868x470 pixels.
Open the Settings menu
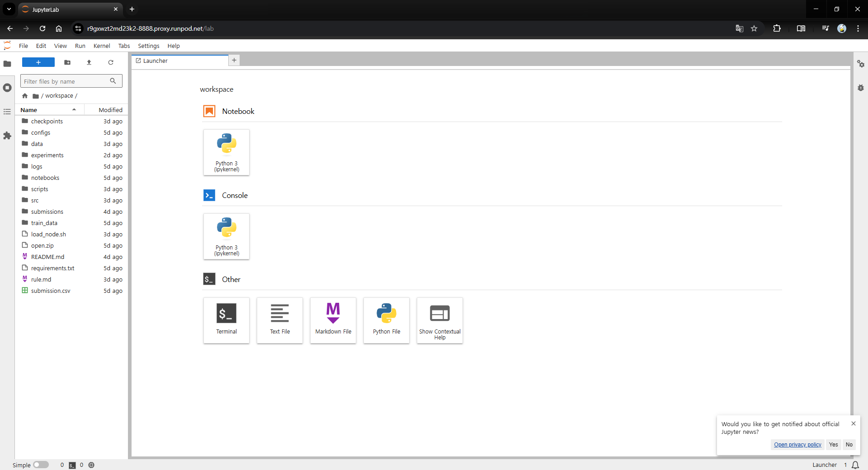click(149, 46)
